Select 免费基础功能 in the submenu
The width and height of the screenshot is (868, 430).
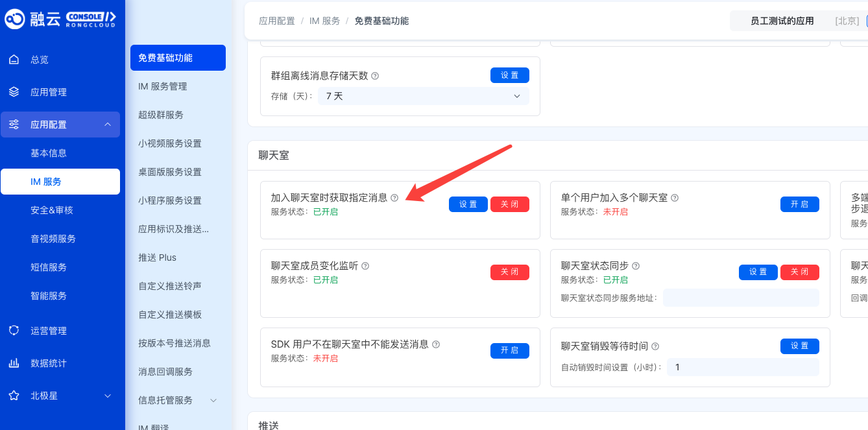[178, 58]
